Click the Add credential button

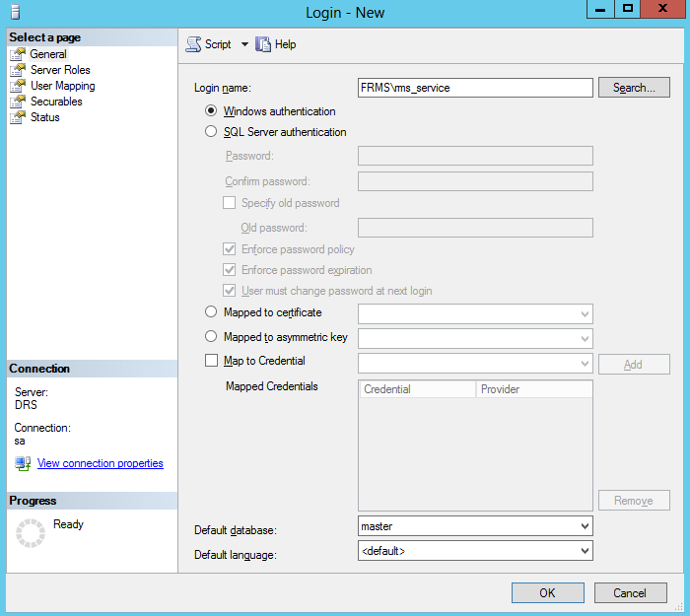[x=634, y=365]
